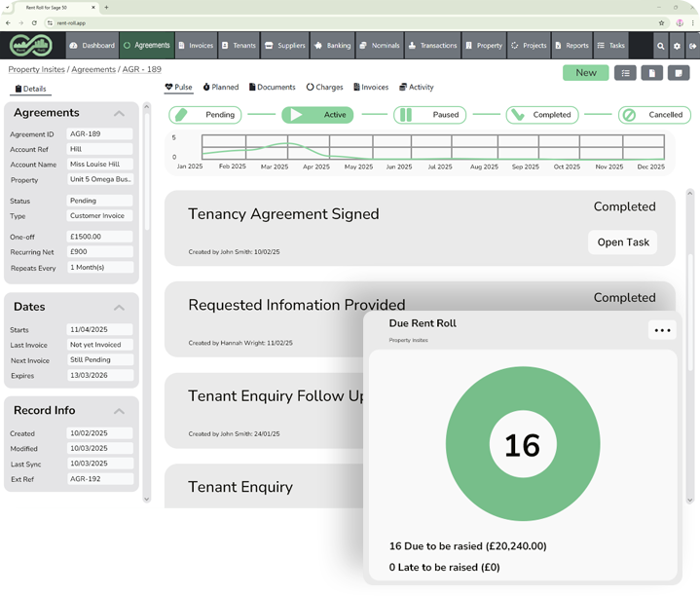
Task: Click the Starts date field
Action: pyautogui.click(x=99, y=329)
